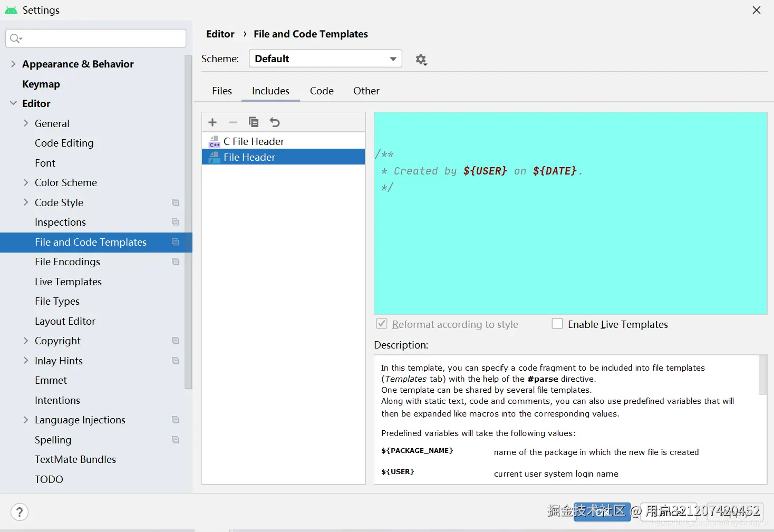Expand the General node

click(x=26, y=123)
